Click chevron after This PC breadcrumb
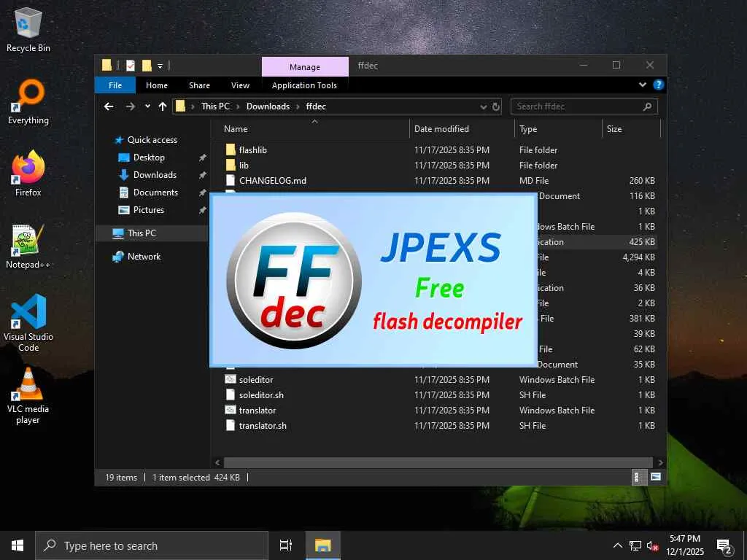 tap(238, 106)
